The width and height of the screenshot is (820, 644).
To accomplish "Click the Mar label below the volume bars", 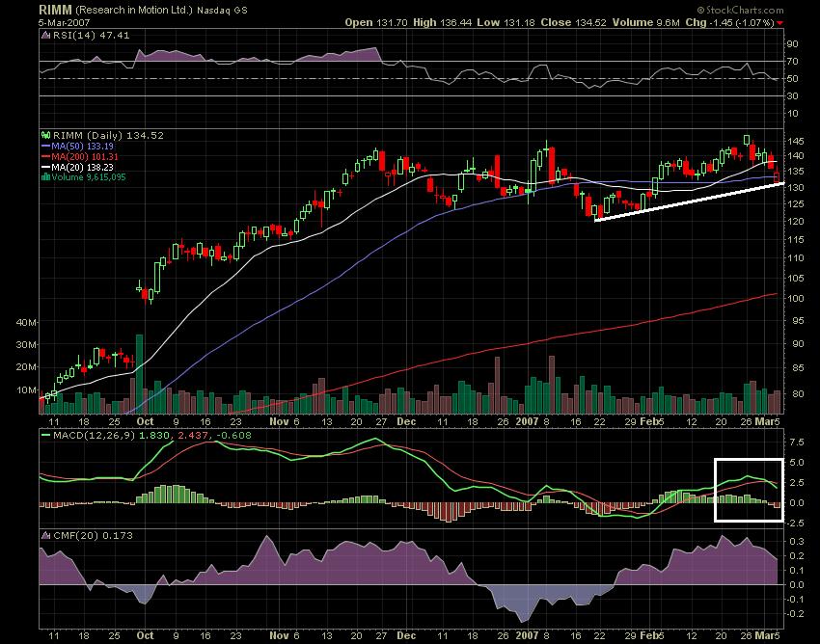I will pyautogui.click(x=766, y=422).
